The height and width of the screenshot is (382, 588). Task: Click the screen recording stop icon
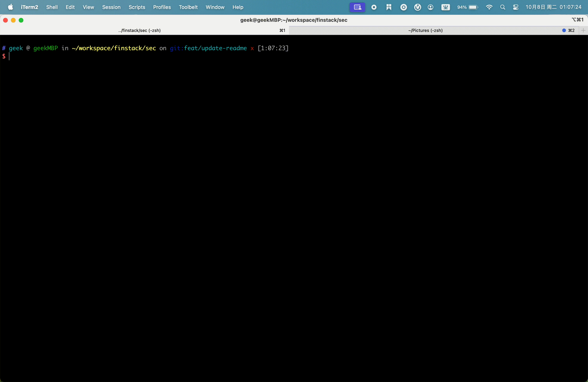[374, 7]
